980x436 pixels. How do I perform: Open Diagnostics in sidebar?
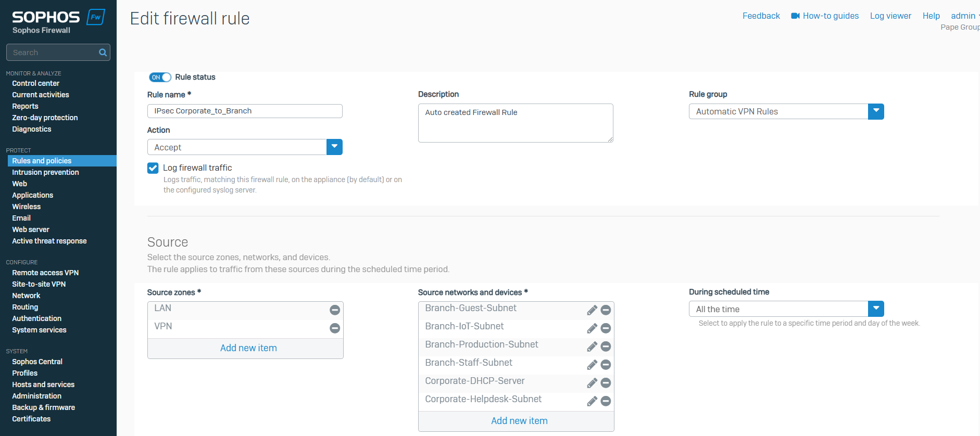[32, 129]
